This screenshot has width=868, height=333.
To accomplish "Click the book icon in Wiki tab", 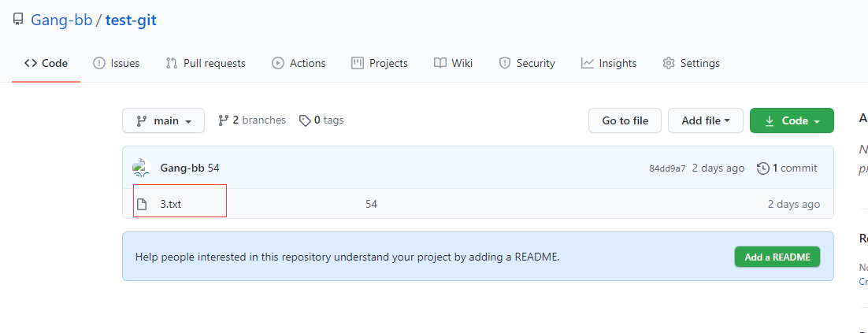I will 440,63.
